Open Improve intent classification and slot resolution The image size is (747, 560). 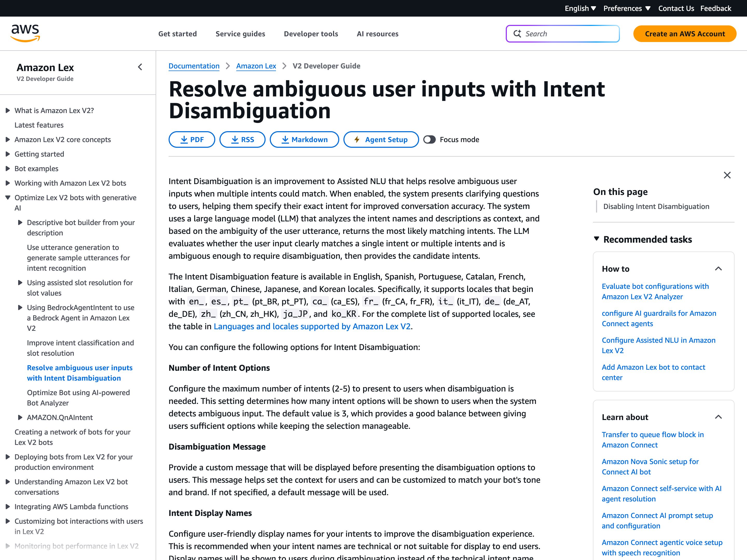click(80, 348)
